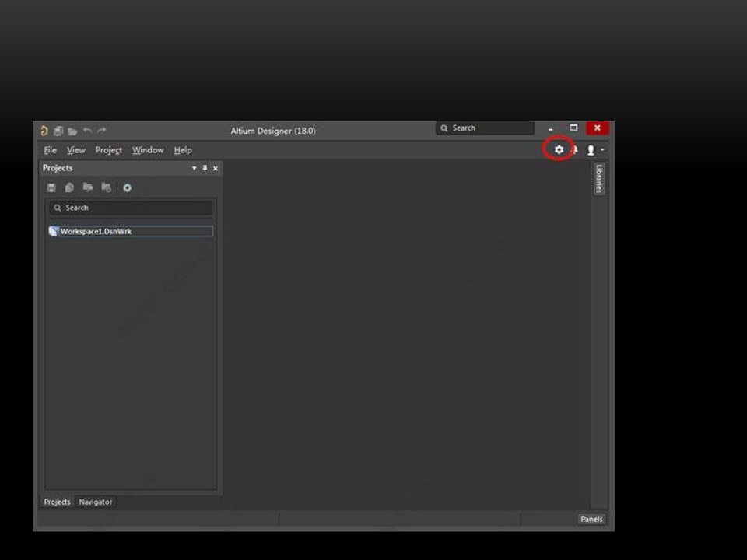Close the Altium Designer window
747x560 pixels.
point(598,128)
